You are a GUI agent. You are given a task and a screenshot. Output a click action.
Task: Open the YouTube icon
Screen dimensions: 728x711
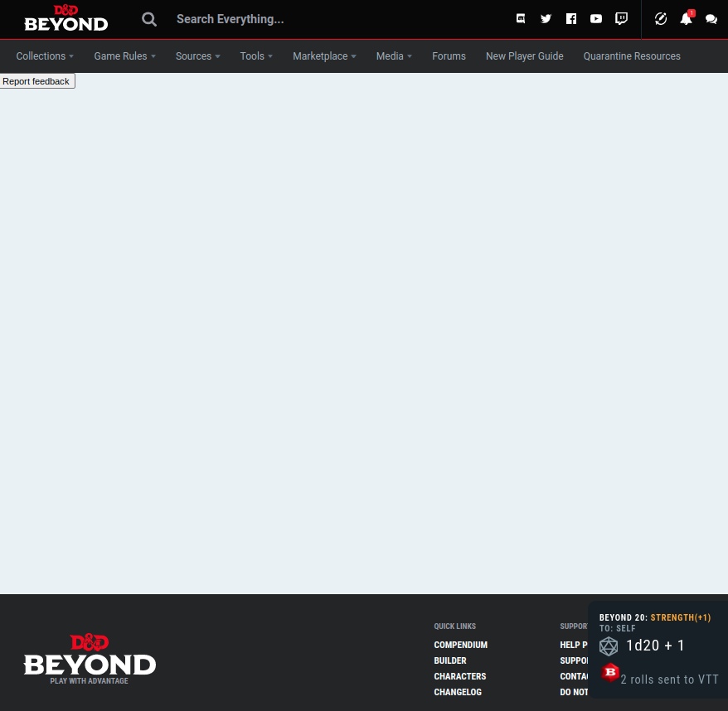pos(595,18)
